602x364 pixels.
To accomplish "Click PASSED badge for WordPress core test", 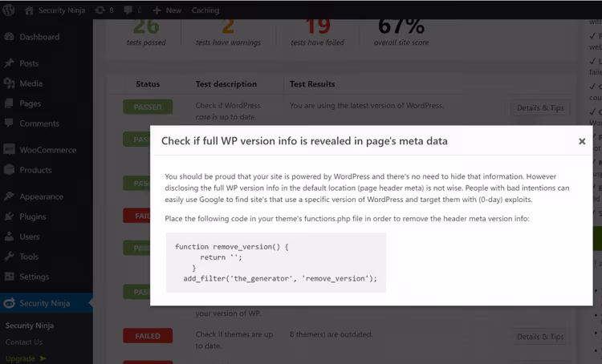I will (x=148, y=107).
